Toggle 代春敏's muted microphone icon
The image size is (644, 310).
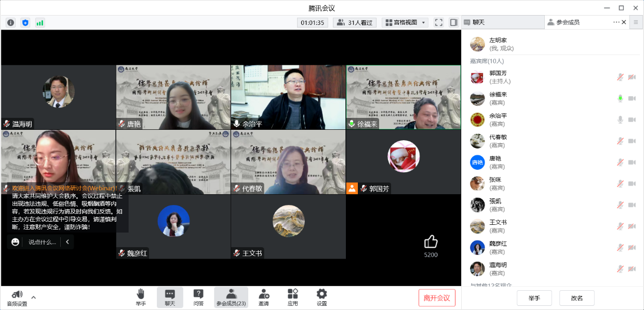pos(620,141)
